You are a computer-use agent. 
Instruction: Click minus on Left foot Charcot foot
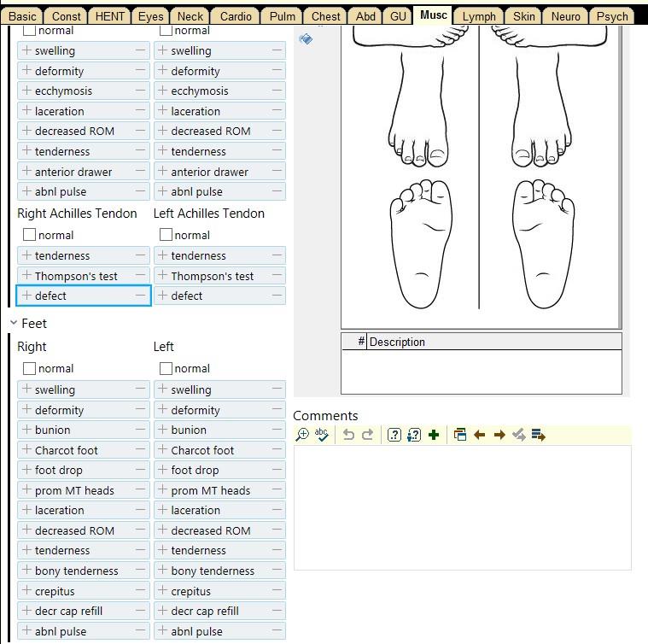[277, 450]
